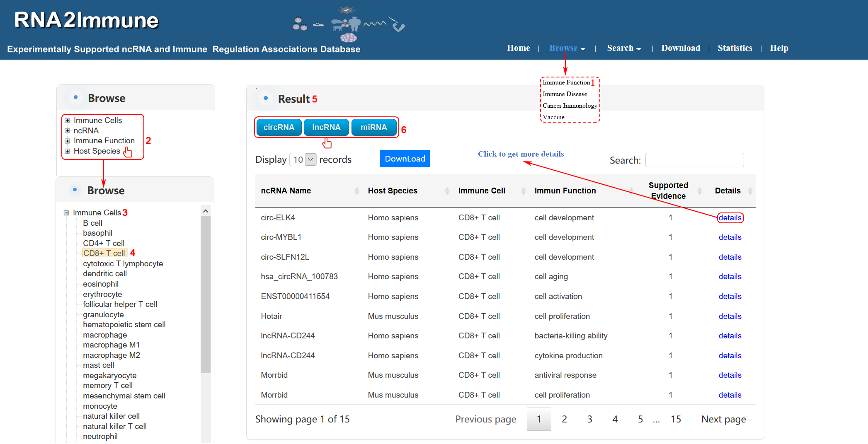This screenshot has width=868, height=444.
Task: Click in the table Search field
Action: (x=694, y=160)
